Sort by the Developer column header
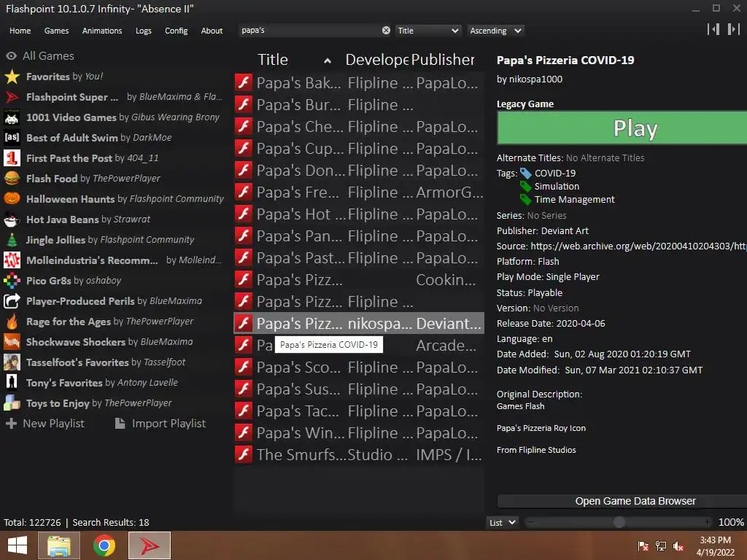 pos(377,60)
